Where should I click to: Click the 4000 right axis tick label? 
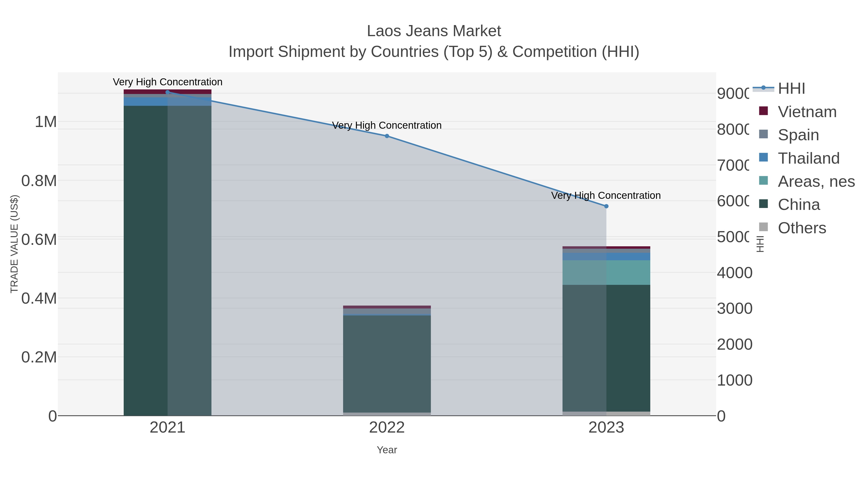click(x=735, y=273)
